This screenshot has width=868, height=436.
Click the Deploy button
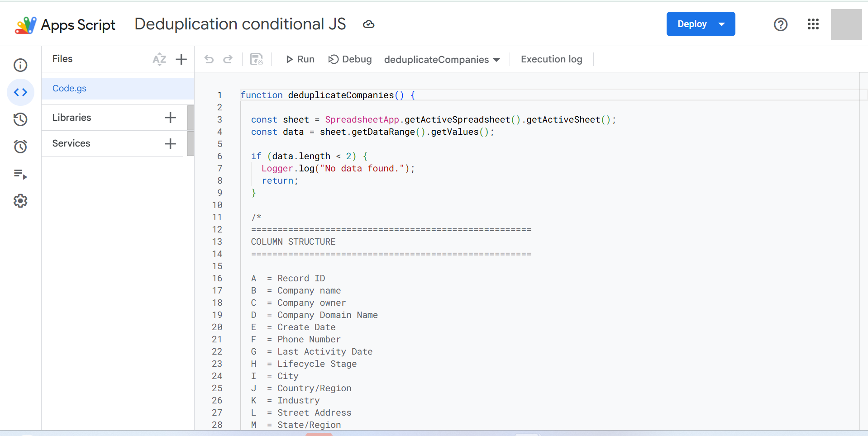click(701, 24)
